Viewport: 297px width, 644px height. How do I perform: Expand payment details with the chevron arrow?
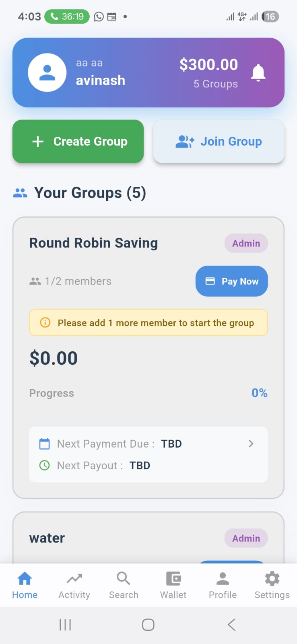click(251, 444)
